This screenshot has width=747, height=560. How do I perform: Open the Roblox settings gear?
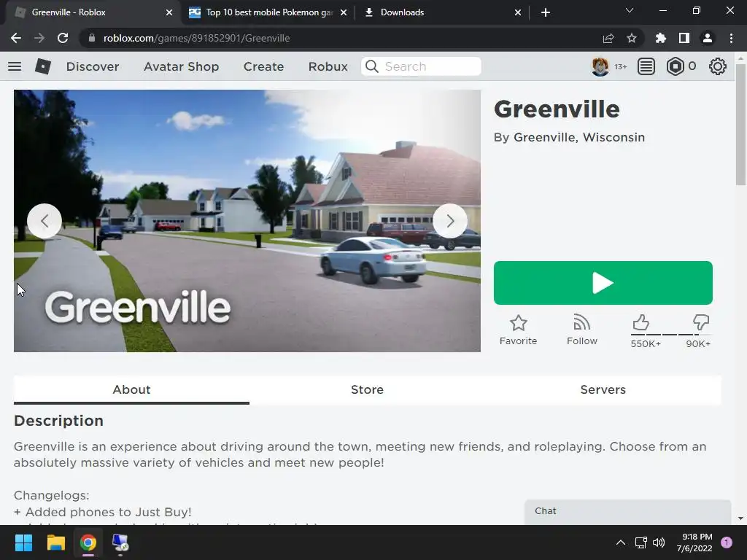click(x=718, y=66)
